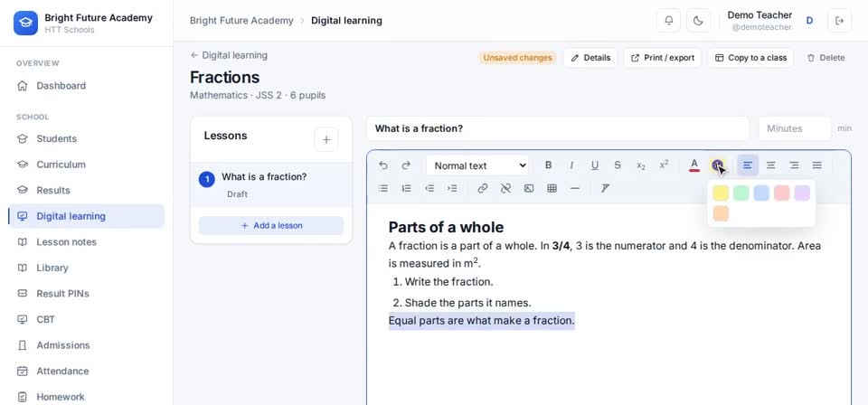Remove the link with unlink icon
Viewport: 868px width, 405px height.
(505, 188)
